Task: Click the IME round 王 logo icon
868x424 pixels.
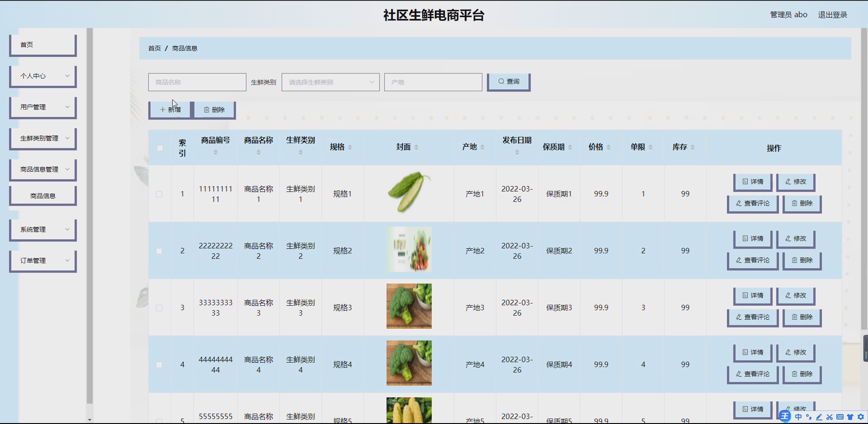Action: (x=785, y=416)
